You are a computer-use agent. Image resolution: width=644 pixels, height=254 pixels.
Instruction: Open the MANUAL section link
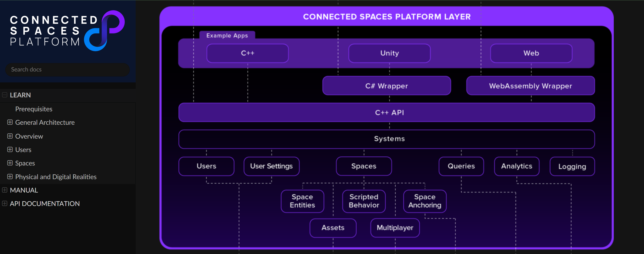click(x=24, y=190)
